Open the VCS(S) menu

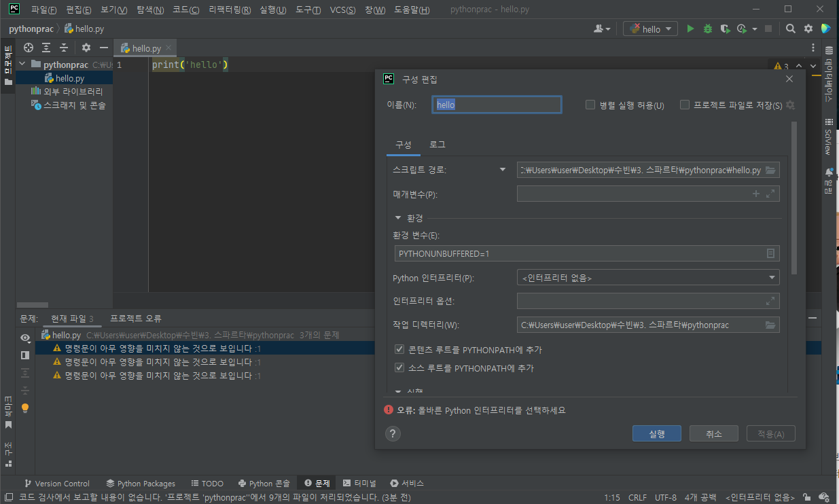click(342, 10)
